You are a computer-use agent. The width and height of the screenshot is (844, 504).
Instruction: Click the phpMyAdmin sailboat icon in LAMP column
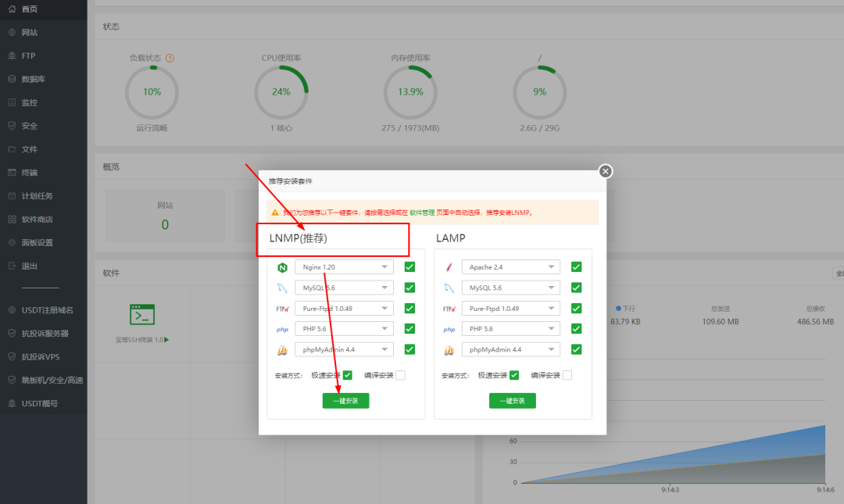449,351
